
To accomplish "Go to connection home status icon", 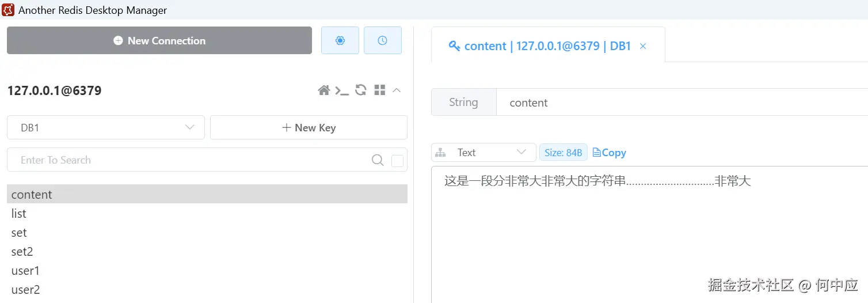I will point(324,90).
